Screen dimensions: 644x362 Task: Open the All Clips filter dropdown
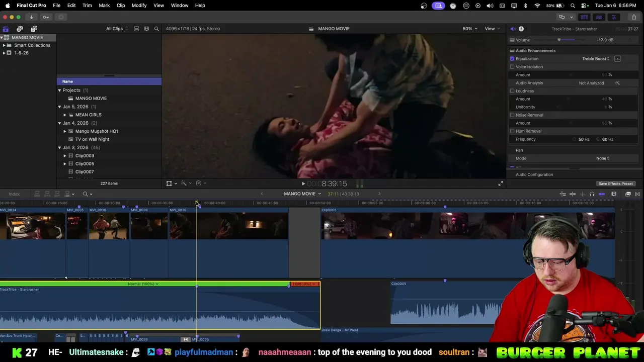click(x=117, y=29)
